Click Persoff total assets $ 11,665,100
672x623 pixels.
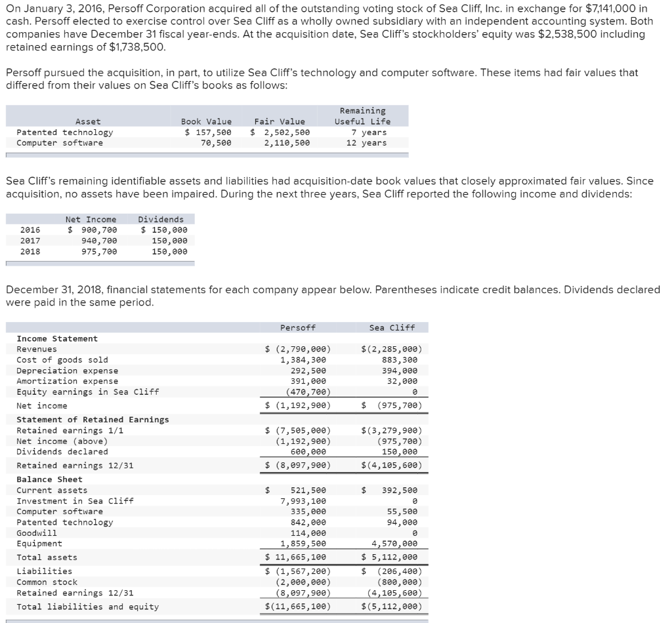295,557
